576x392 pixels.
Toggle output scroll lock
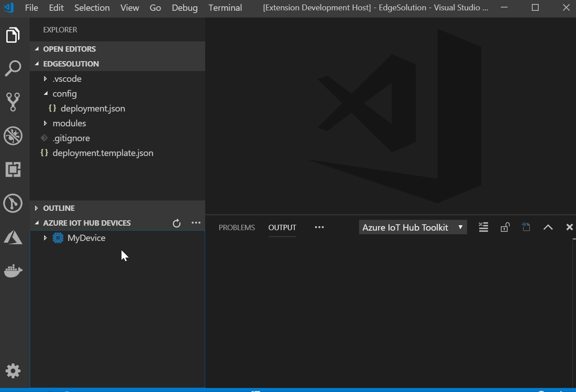[x=505, y=227]
